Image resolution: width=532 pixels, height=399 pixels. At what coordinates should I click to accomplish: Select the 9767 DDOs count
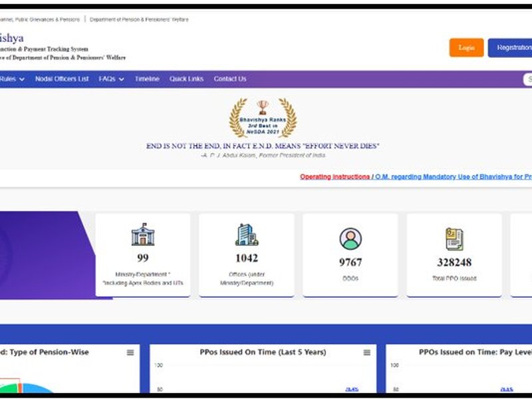click(350, 262)
